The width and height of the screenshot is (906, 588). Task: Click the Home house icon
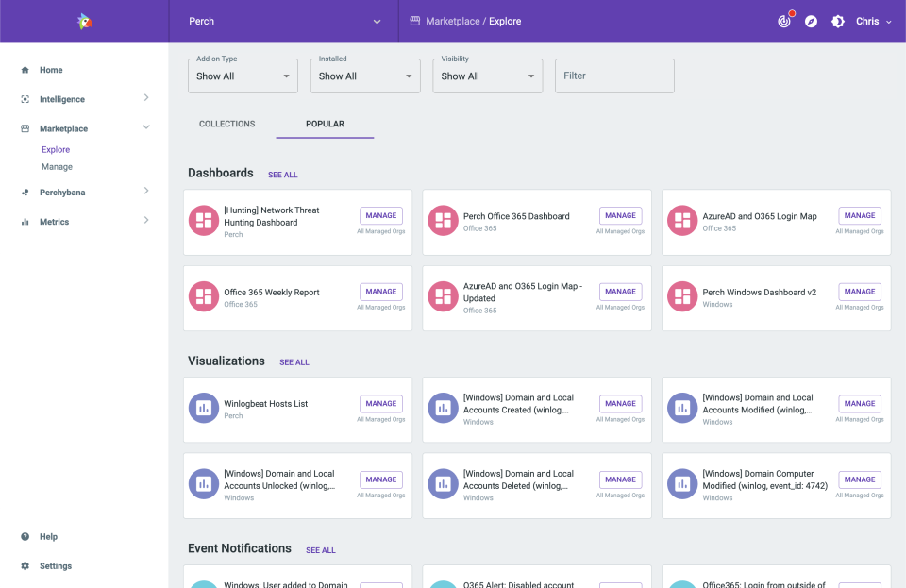[x=25, y=70]
